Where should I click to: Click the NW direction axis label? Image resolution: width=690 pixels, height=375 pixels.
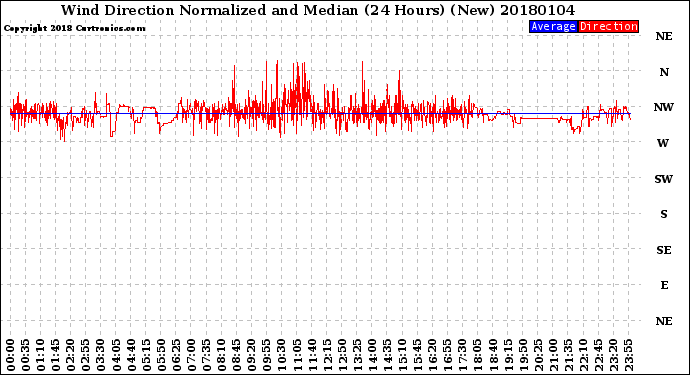(x=663, y=107)
